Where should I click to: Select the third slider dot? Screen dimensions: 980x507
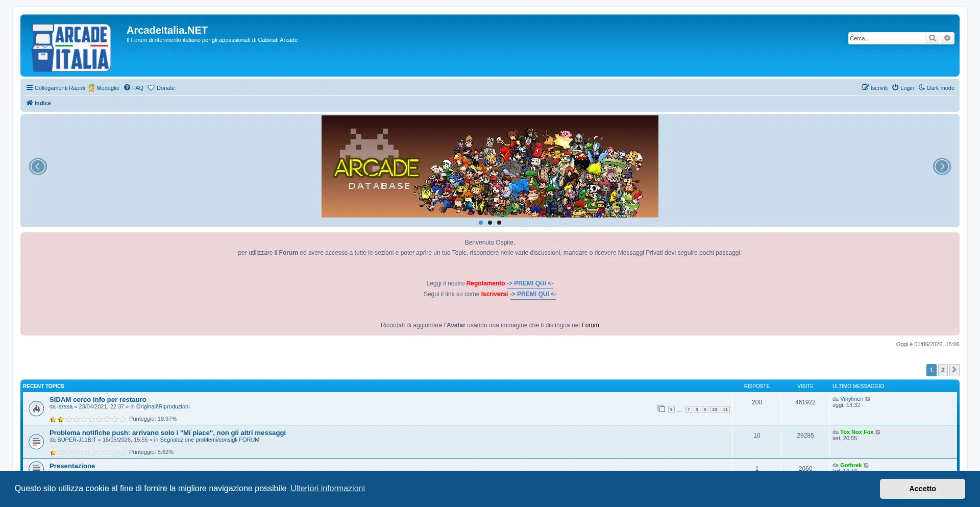tap(499, 223)
